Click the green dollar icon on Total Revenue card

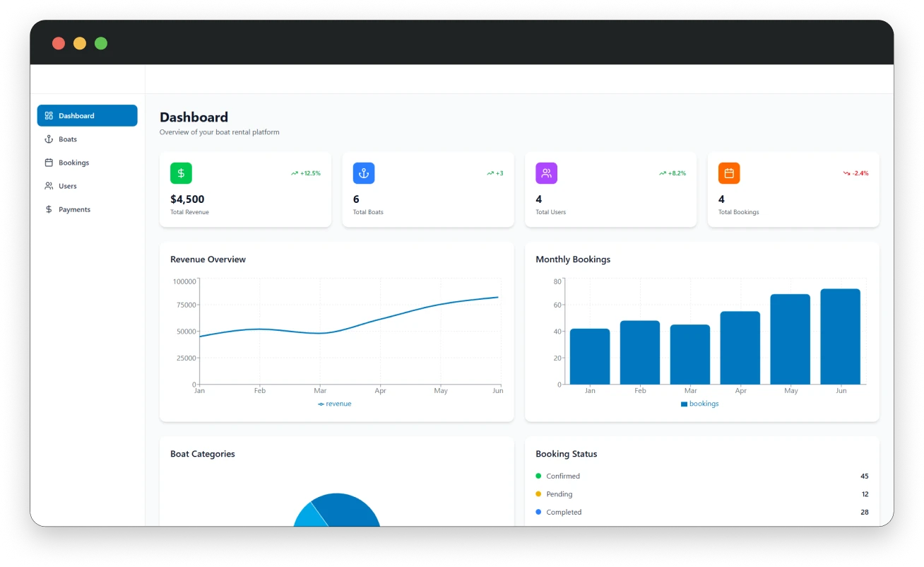coord(181,173)
